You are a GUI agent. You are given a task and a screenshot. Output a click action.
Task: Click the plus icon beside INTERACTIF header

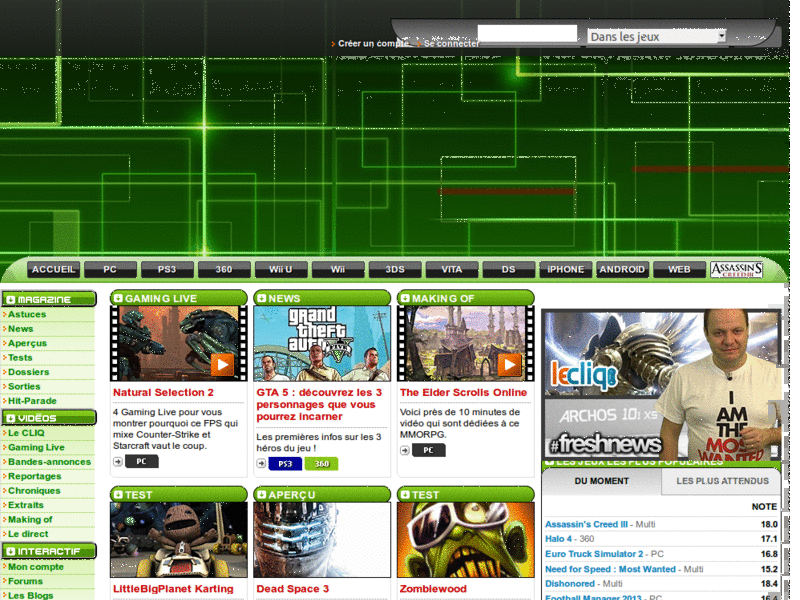coord(11,552)
